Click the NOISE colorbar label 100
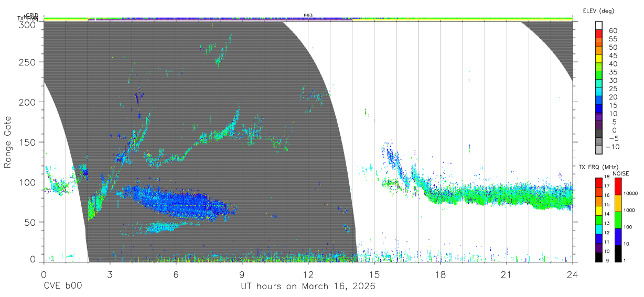Image resolution: width=644 pixels, height=297 pixels. click(x=627, y=227)
